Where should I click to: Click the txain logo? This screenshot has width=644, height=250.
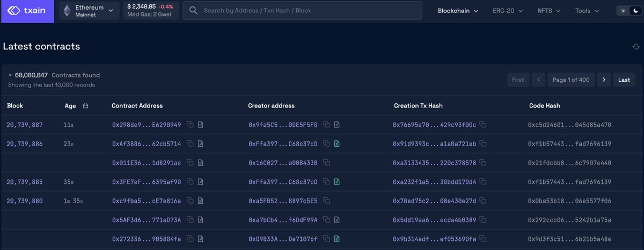(27, 11)
